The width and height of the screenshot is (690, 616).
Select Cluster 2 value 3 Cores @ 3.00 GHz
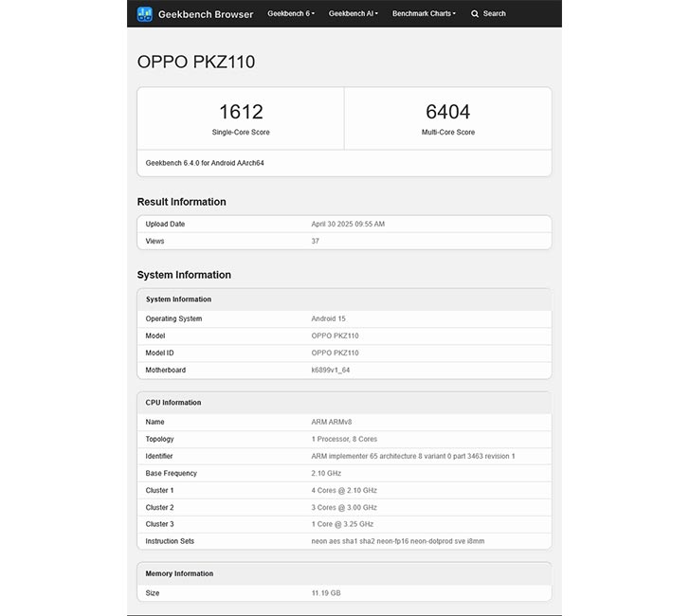tap(344, 508)
